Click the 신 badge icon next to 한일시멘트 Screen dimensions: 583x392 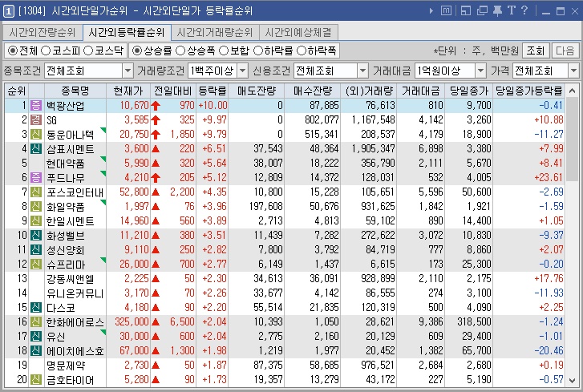[36, 220]
